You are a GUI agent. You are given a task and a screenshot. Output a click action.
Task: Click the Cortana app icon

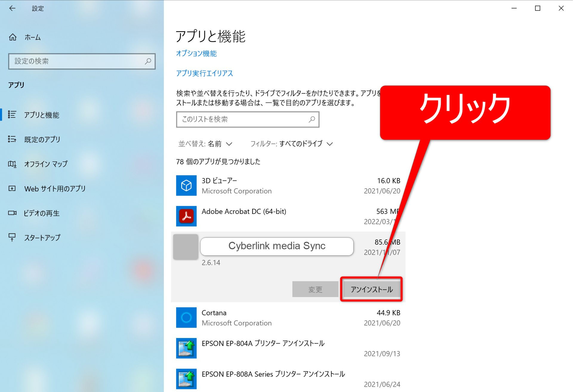click(x=186, y=318)
